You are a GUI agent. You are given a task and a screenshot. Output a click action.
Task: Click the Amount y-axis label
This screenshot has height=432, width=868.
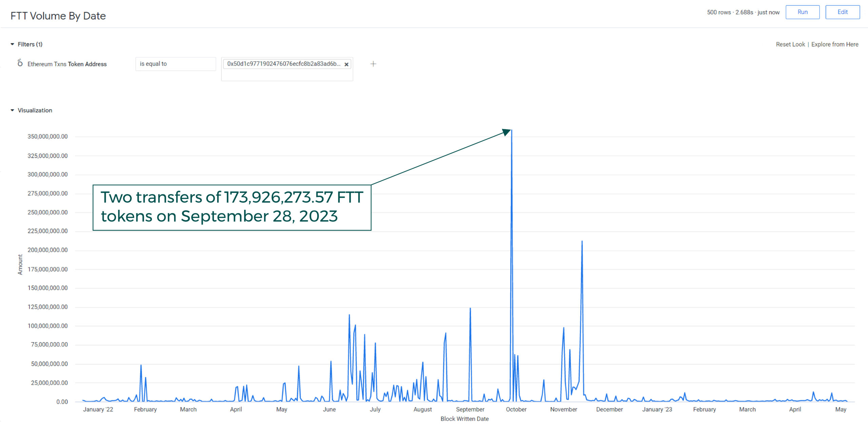coord(20,264)
